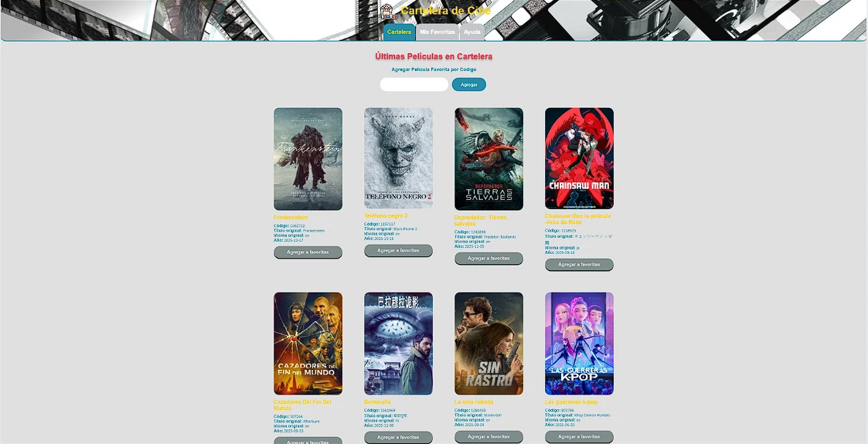Click the code 507244 under Cazadores

pos(297,416)
